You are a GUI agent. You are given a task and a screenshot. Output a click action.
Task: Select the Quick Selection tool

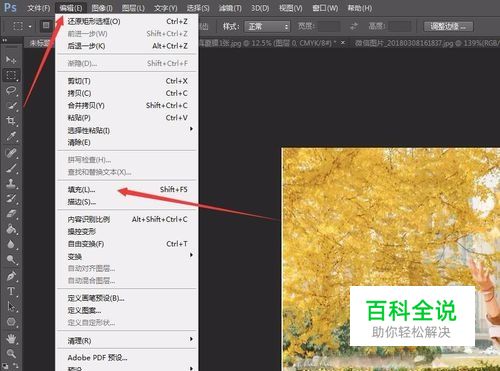click(11, 106)
